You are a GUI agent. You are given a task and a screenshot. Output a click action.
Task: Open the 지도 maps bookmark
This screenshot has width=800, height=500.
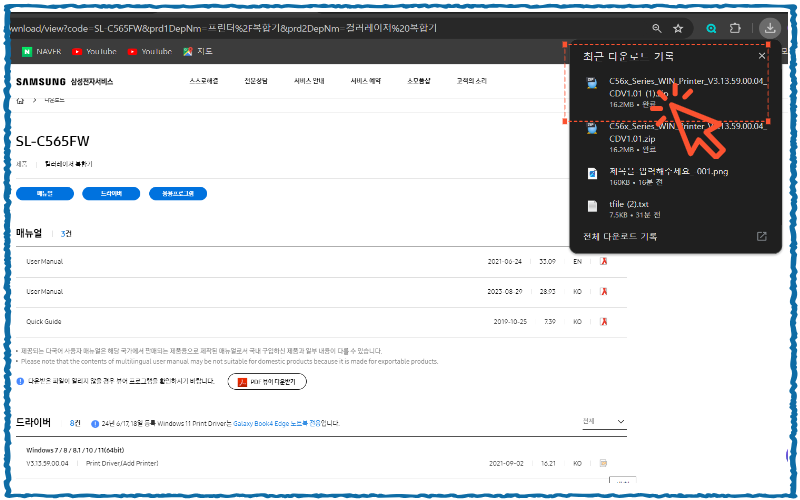click(198, 52)
